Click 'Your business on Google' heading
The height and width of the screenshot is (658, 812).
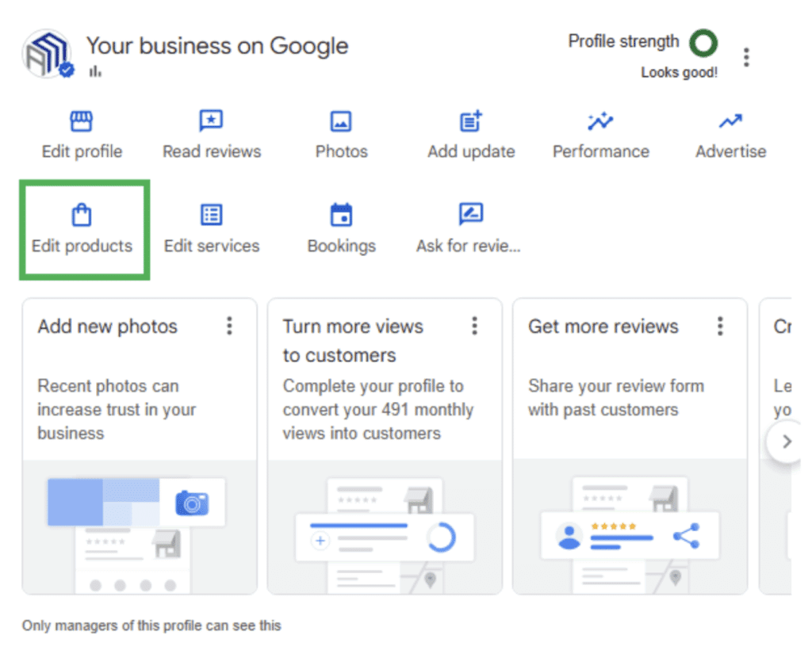217,46
